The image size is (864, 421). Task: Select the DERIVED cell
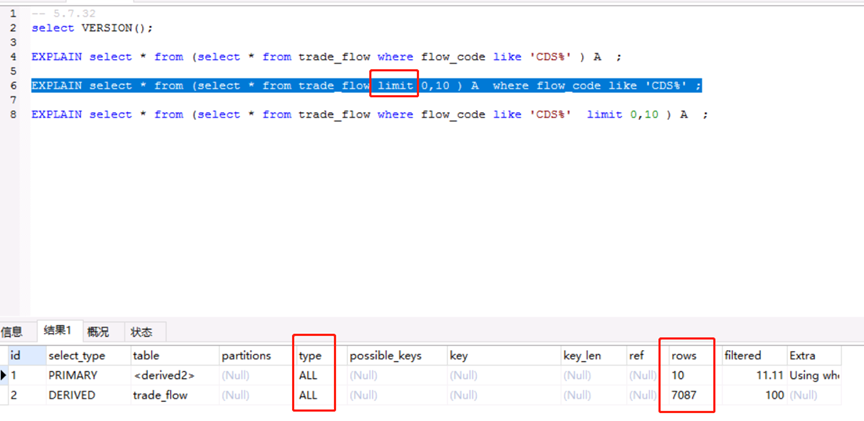click(x=88, y=395)
